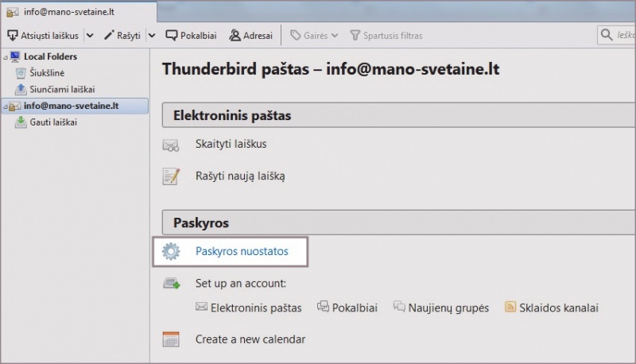
Task: Click the compose notepad pencil icon
Action: pos(171,176)
